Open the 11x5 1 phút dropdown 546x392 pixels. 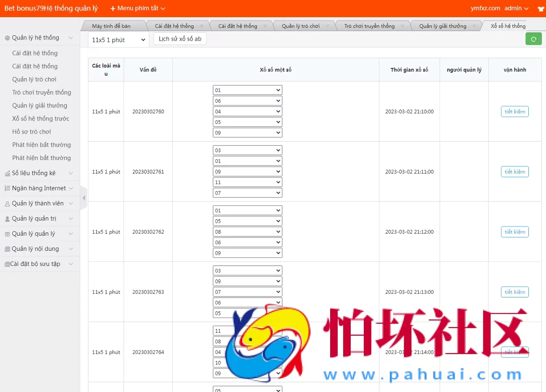click(x=118, y=39)
